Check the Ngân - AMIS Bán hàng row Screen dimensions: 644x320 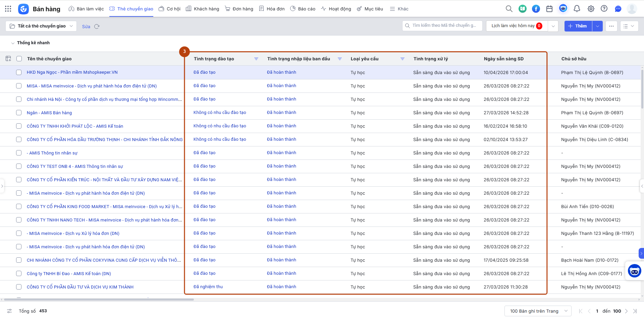[x=19, y=113]
